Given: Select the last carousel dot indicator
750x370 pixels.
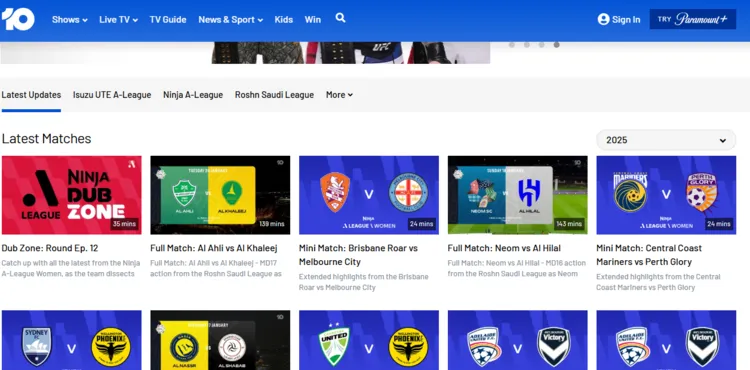Looking at the screenshot, I should coord(557,45).
